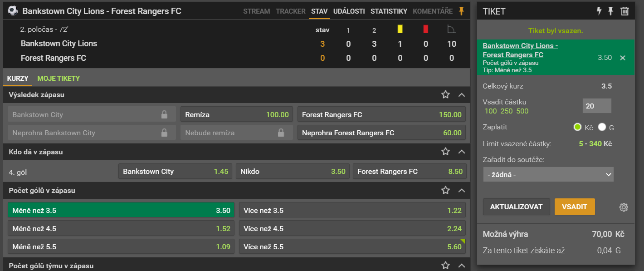Select Více než 4.5 odds at 2.24
Image resolution: width=644 pixels, height=271 pixels.
point(352,229)
